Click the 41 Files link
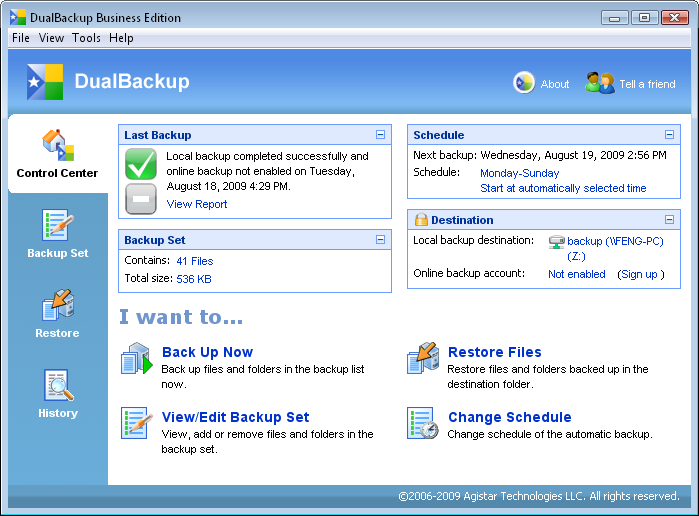 tap(194, 261)
